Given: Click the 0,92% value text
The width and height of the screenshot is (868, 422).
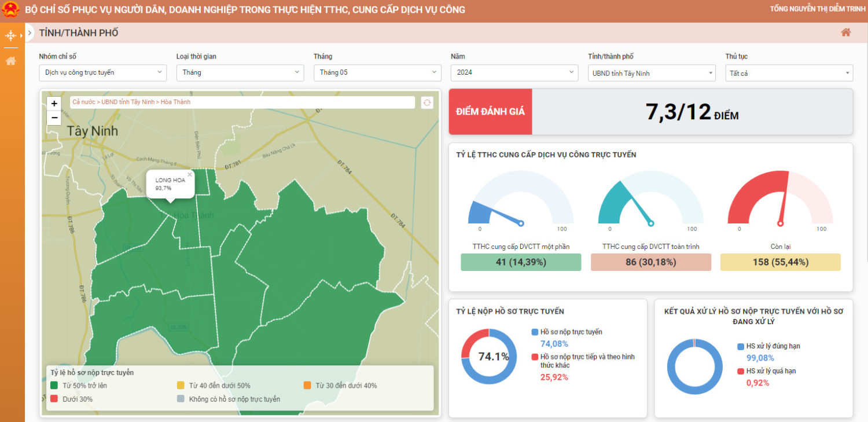Looking at the screenshot, I should tap(758, 383).
